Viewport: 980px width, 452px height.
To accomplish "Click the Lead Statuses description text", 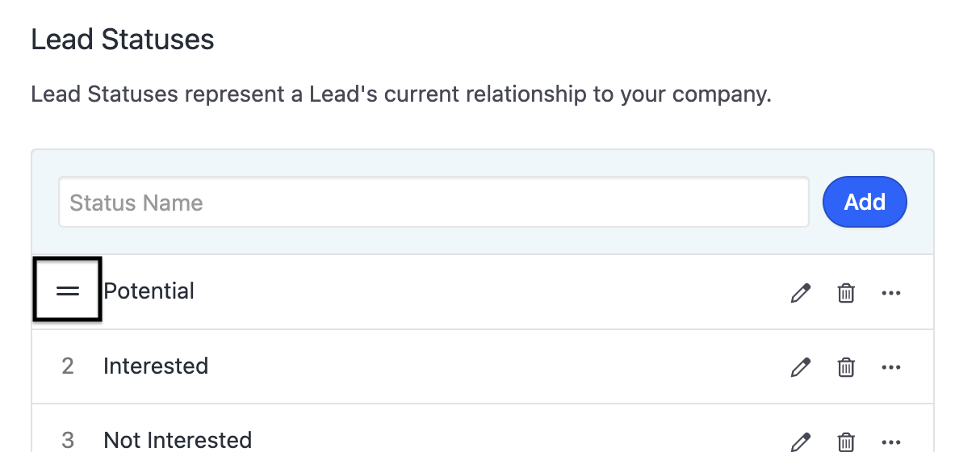I will (401, 94).
